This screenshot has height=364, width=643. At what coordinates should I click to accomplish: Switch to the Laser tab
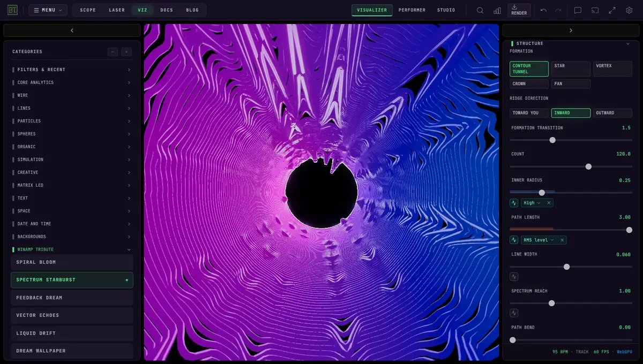point(117,10)
